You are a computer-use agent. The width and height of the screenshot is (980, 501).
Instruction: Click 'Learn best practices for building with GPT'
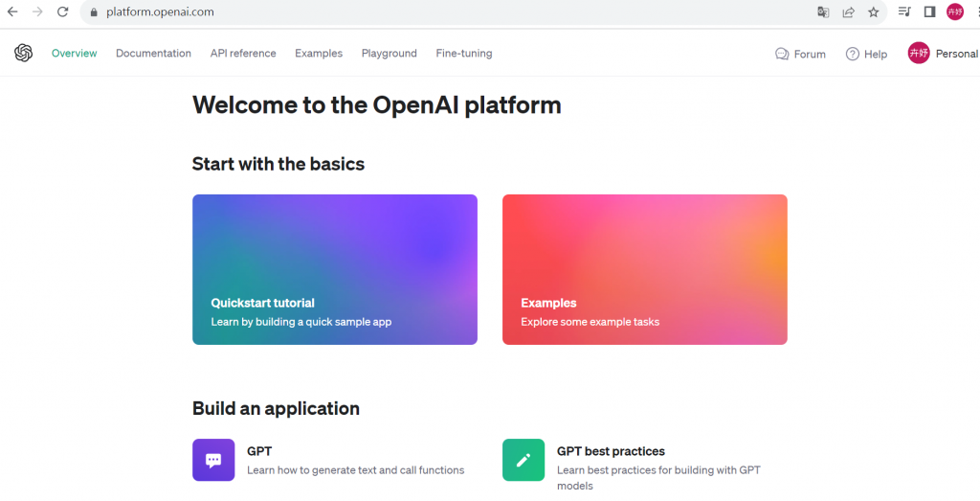pos(658,469)
